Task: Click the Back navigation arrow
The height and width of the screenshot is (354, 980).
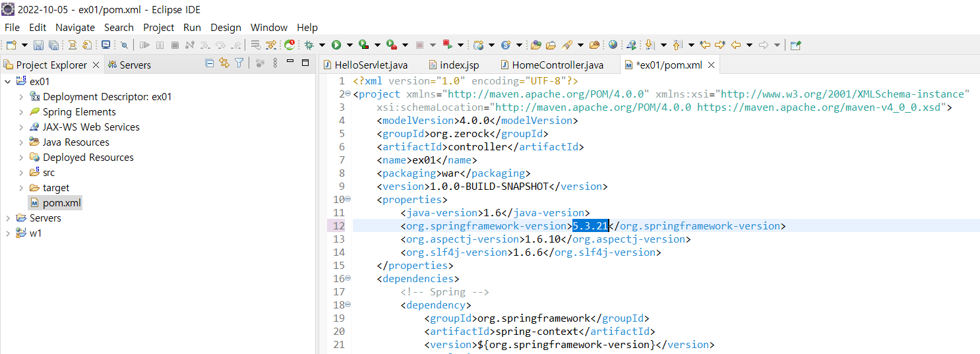Action: point(736,45)
